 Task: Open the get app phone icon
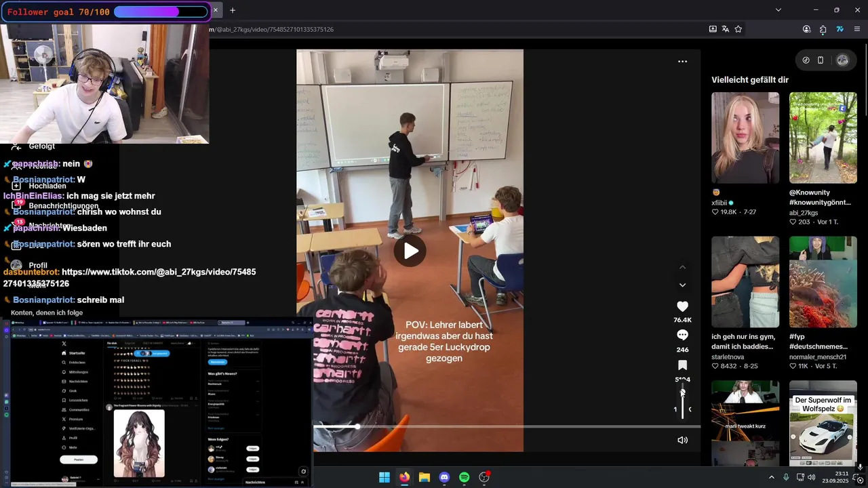tap(821, 60)
